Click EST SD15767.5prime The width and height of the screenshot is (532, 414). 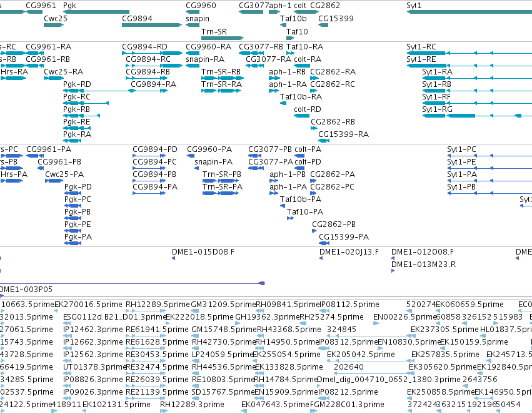[x=223, y=392]
